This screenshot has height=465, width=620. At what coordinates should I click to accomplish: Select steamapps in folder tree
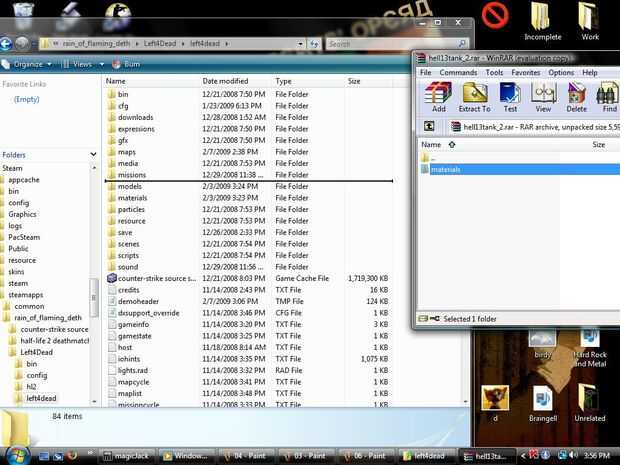(25, 295)
